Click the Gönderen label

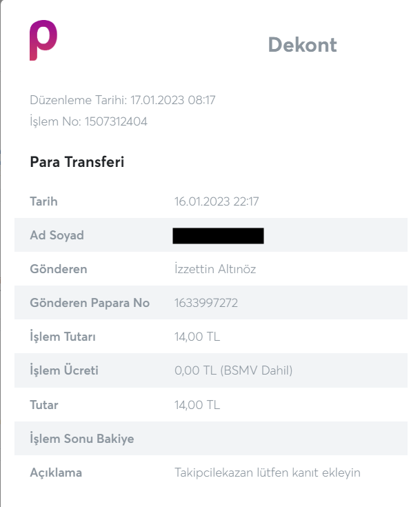click(x=59, y=269)
